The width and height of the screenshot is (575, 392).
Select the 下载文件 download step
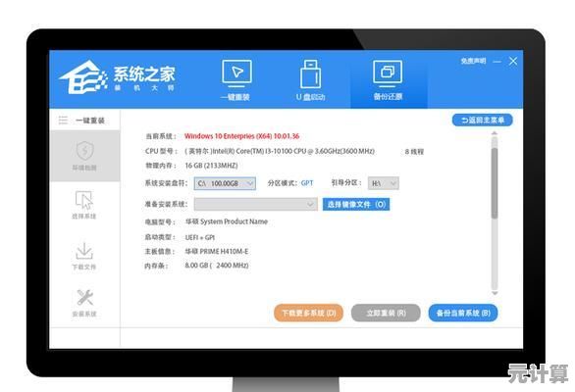[x=84, y=256]
